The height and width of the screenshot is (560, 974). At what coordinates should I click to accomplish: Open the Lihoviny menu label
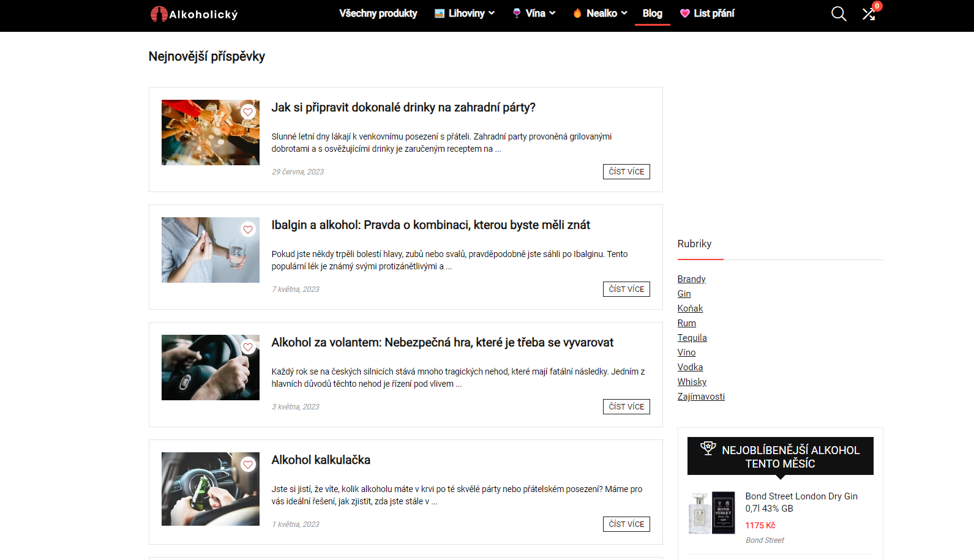(x=466, y=13)
